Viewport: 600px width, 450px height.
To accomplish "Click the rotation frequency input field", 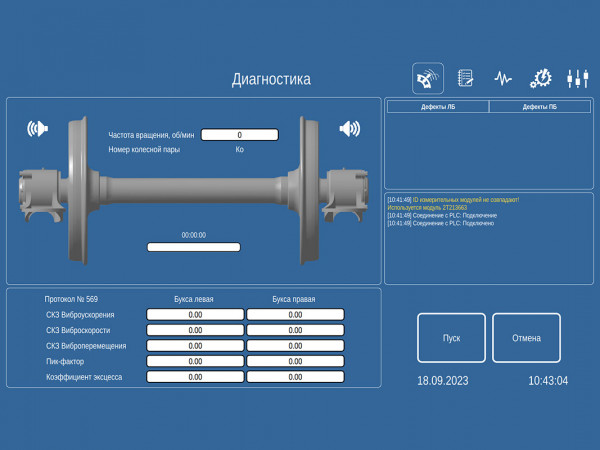I will [240, 135].
